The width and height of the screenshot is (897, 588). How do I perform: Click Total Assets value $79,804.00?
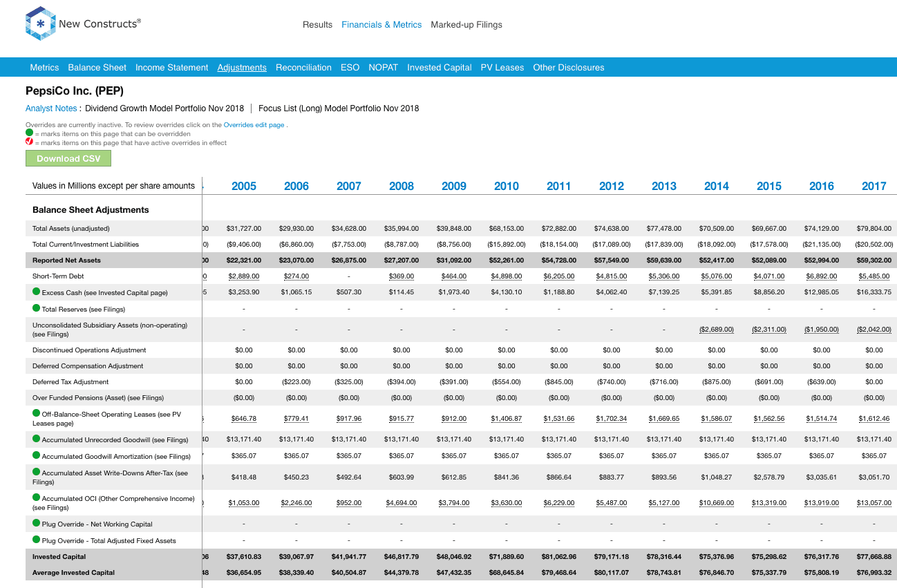pos(874,228)
